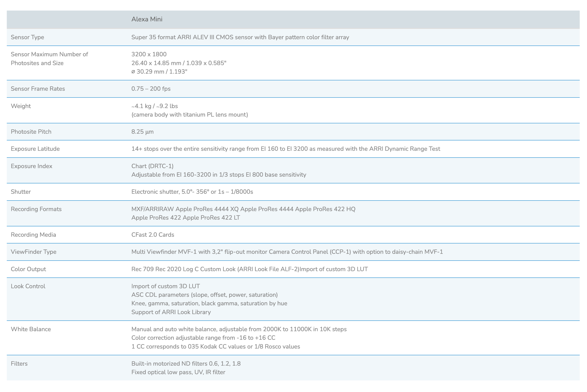The width and height of the screenshot is (587, 392).
Task: Click the 'ViewFinder Type' label
Action: [x=34, y=252]
